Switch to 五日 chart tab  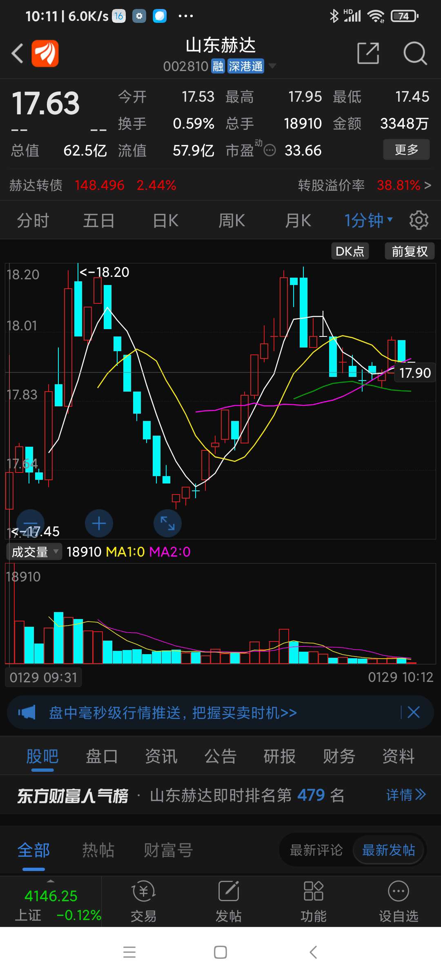coord(99,220)
